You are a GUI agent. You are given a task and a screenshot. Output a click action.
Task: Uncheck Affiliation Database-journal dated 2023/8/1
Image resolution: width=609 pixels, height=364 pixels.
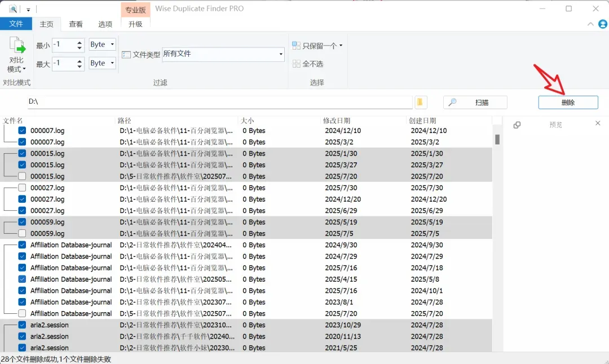coord(22,302)
